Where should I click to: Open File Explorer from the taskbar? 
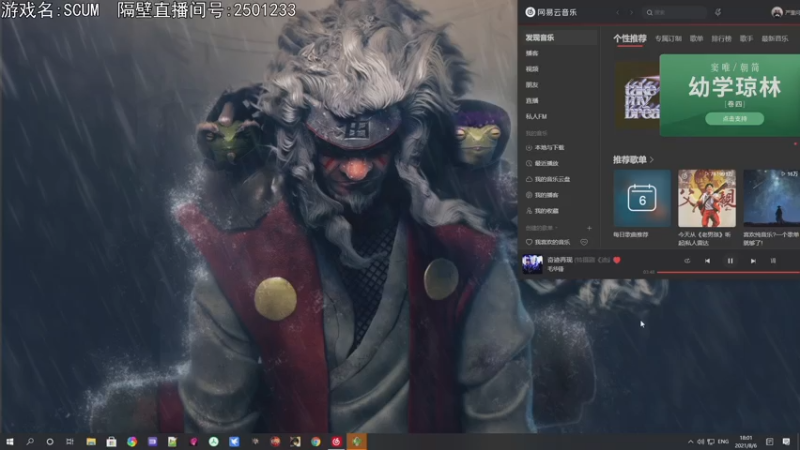pyautogui.click(x=91, y=441)
